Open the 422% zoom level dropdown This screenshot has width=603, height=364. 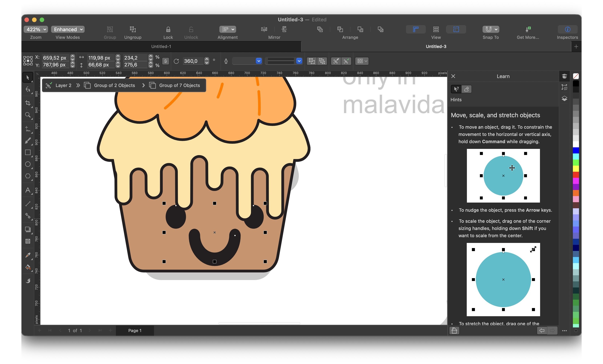coord(36,30)
